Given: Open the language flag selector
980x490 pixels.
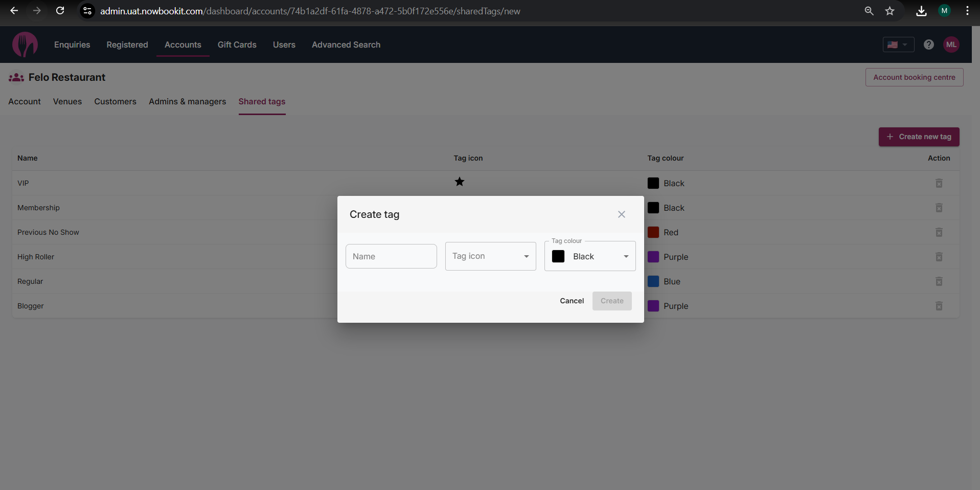Looking at the screenshot, I should (x=898, y=44).
